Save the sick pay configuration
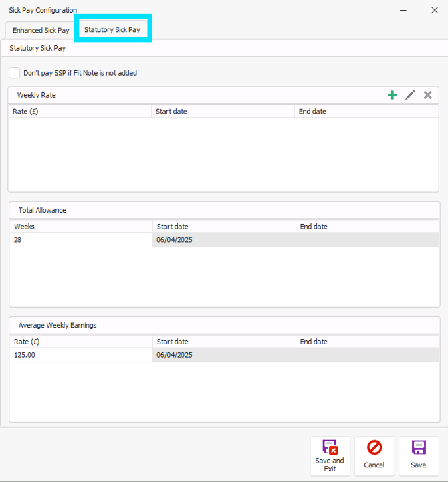Image resolution: width=448 pixels, height=482 pixels. pos(419,456)
